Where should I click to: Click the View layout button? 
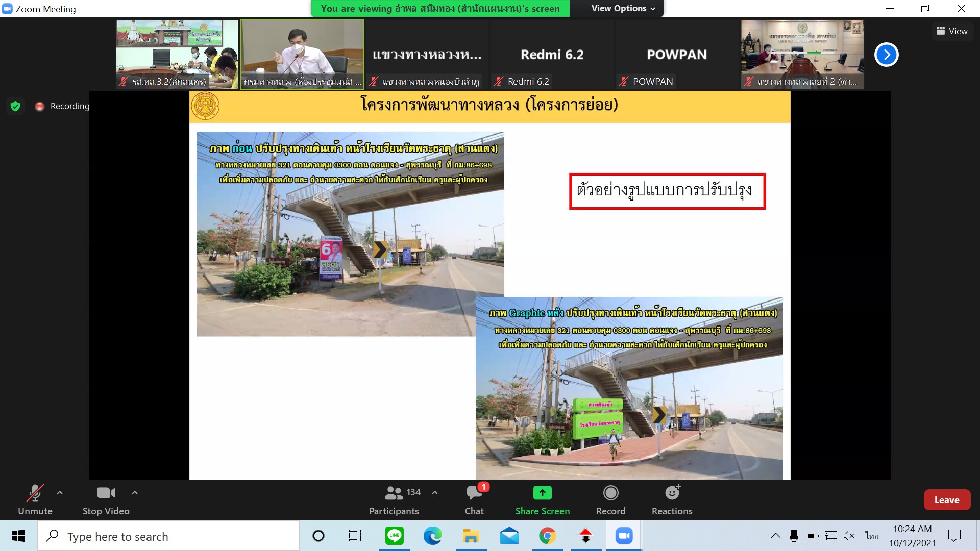pyautogui.click(x=952, y=31)
